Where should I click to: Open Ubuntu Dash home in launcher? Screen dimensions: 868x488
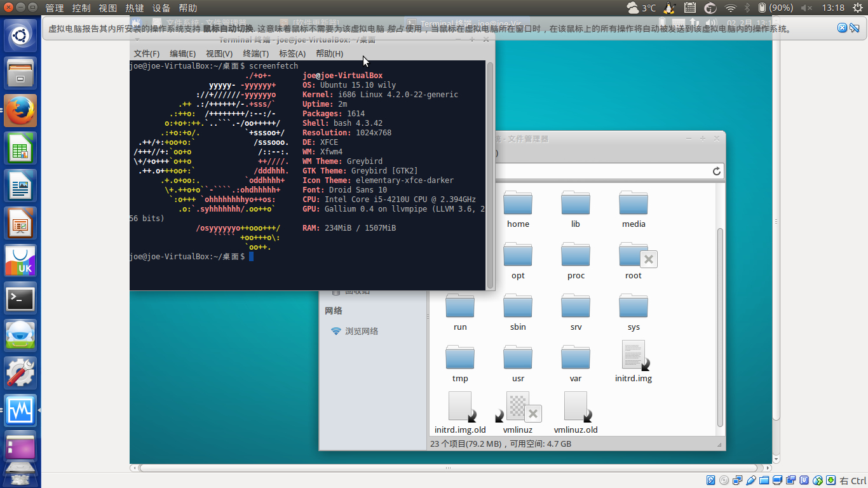click(x=21, y=36)
